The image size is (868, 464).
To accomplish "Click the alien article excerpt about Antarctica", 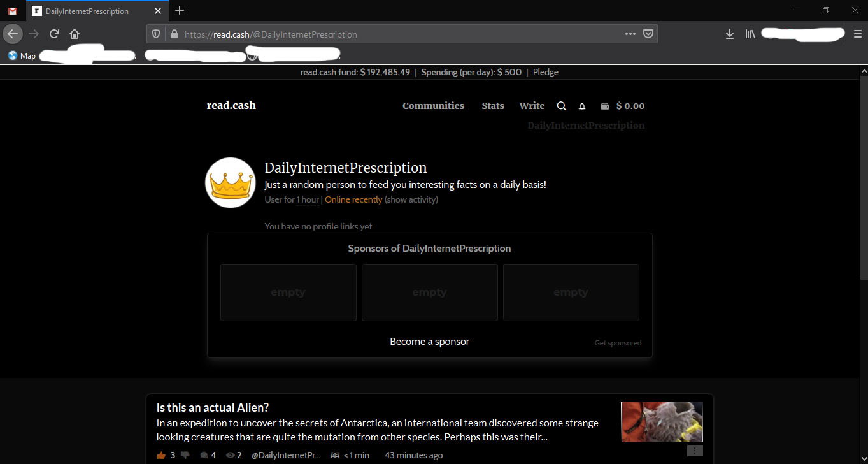I will (378, 430).
